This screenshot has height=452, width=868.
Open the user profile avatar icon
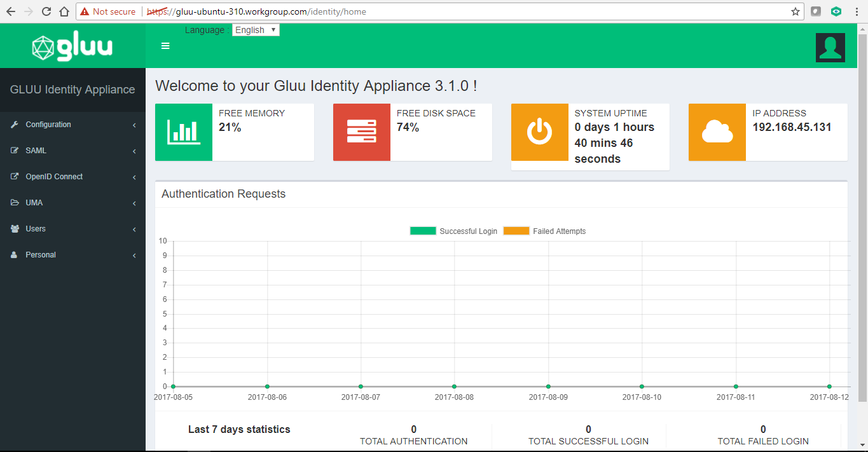[x=830, y=48]
